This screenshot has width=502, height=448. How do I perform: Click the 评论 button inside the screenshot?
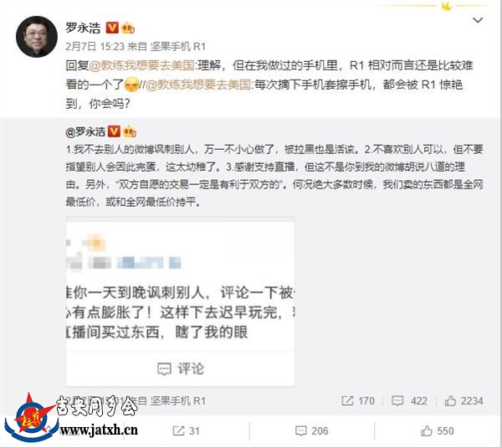pos(180,368)
